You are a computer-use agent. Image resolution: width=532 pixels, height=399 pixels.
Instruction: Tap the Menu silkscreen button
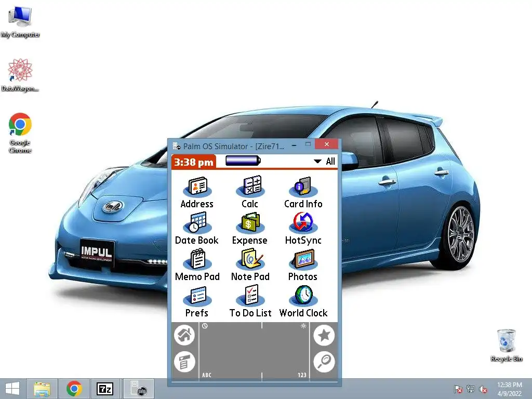tap(184, 362)
